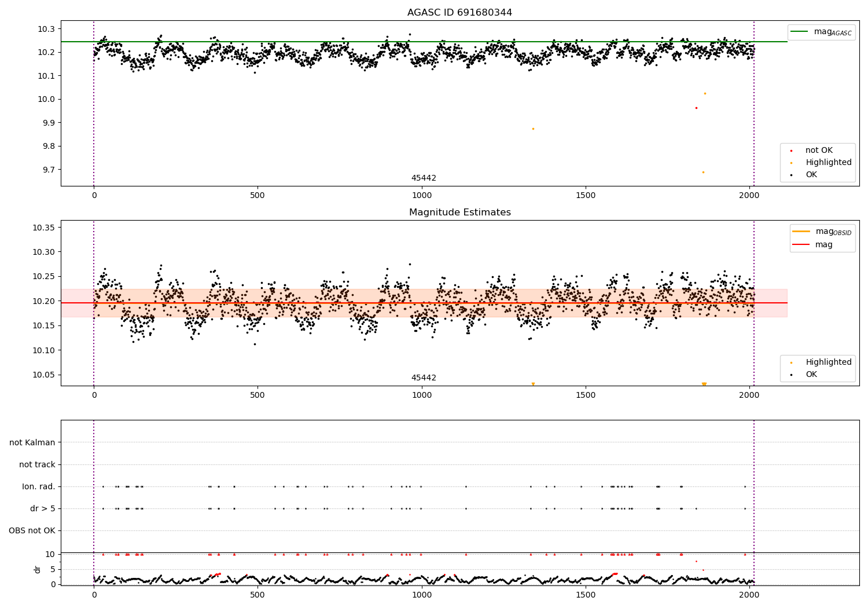Click the orange highlighted point near 10.02
Screen dimensions: 868x608
pyautogui.click(x=705, y=93)
